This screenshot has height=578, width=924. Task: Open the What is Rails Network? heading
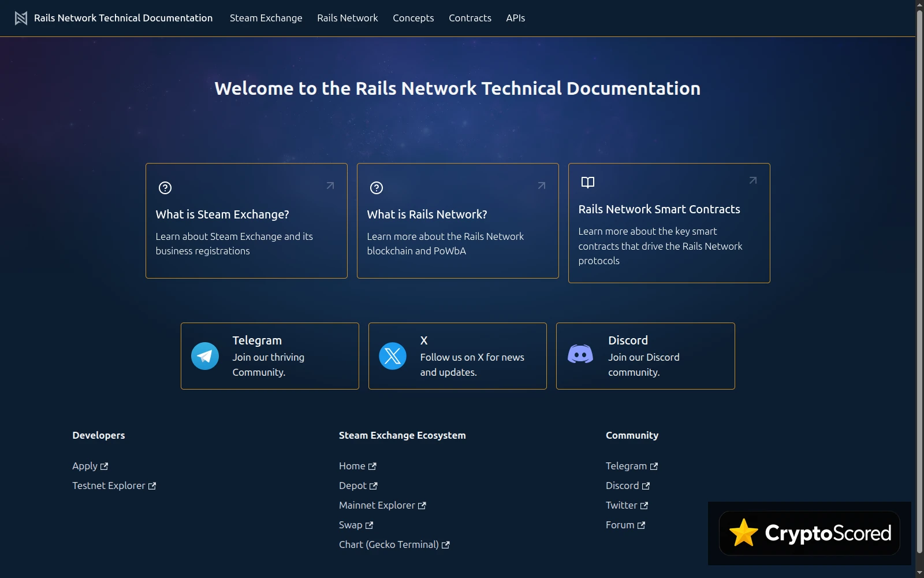click(427, 214)
